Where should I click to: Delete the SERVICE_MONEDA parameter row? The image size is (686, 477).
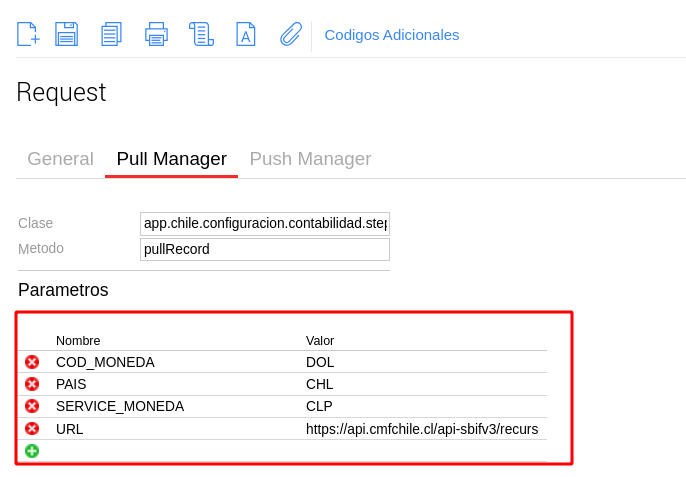[32, 406]
